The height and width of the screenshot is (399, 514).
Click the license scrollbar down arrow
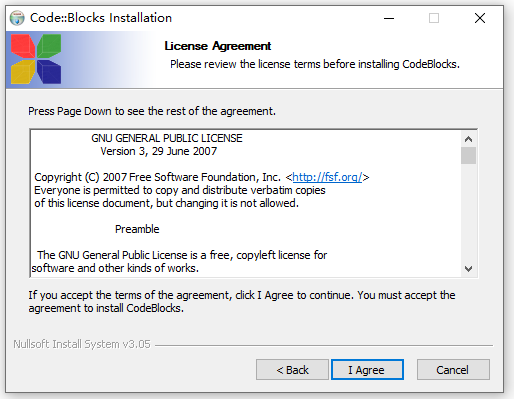click(x=468, y=268)
